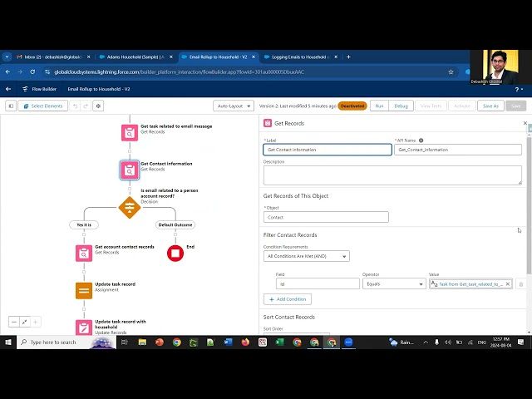The height and width of the screenshot is (399, 532).
Task: Click the Save As button
Action: click(490, 106)
